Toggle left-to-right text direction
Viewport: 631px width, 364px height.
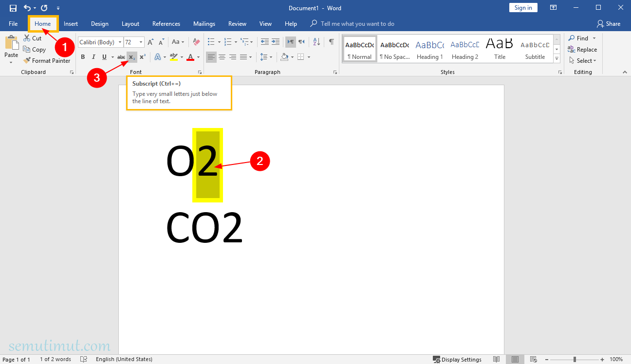pos(290,42)
